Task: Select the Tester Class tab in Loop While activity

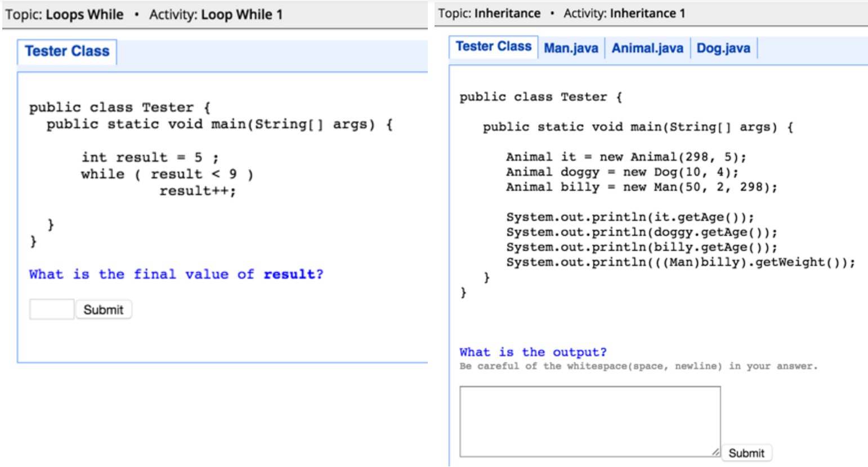Action: 67,52
